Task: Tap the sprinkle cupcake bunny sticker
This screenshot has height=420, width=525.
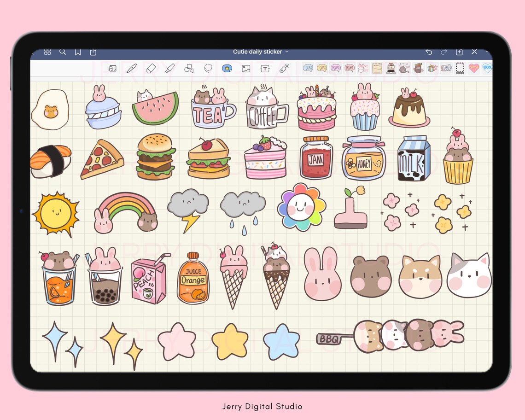Action: [365, 107]
